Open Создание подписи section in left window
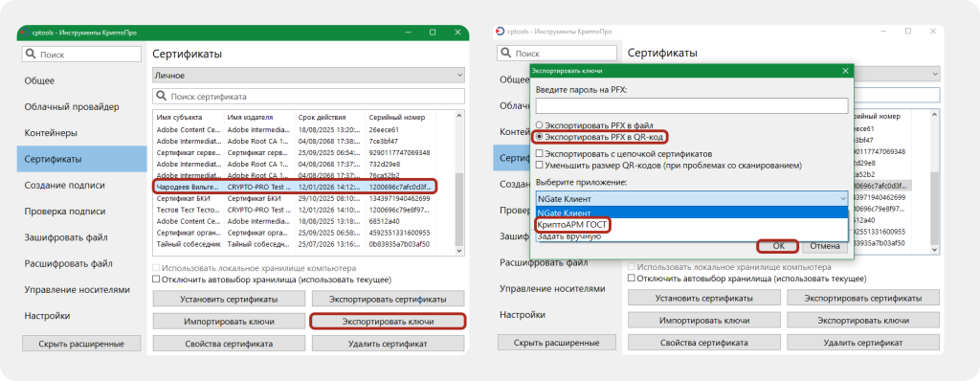This screenshot has height=381, width=980. [82, 185]
